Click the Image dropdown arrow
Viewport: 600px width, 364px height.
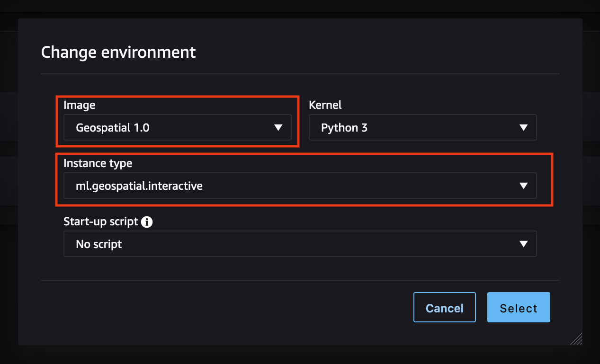(278, 127)
